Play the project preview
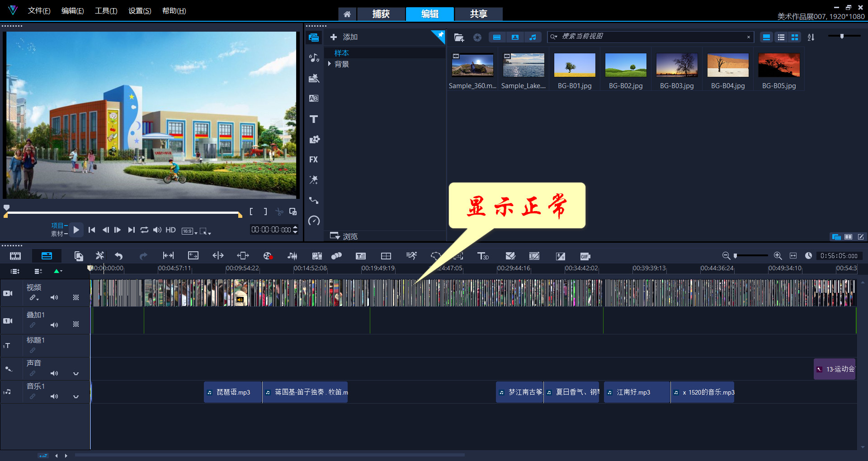This screenshot has height=461, width=868. click(x=76, y=230)
